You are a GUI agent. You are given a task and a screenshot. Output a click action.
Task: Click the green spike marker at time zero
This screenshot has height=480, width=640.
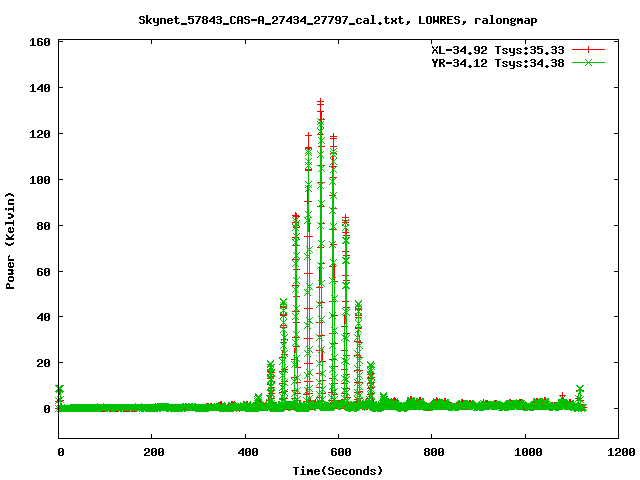[60, 389]
